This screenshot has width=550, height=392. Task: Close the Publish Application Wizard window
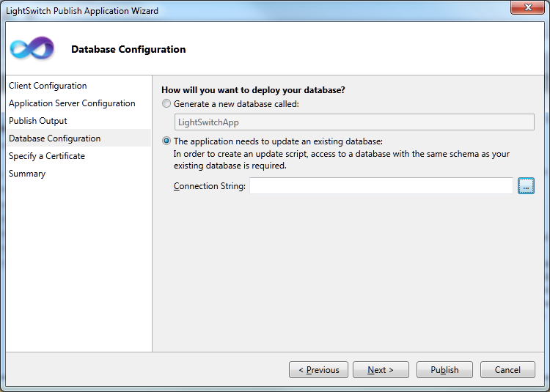527,7
